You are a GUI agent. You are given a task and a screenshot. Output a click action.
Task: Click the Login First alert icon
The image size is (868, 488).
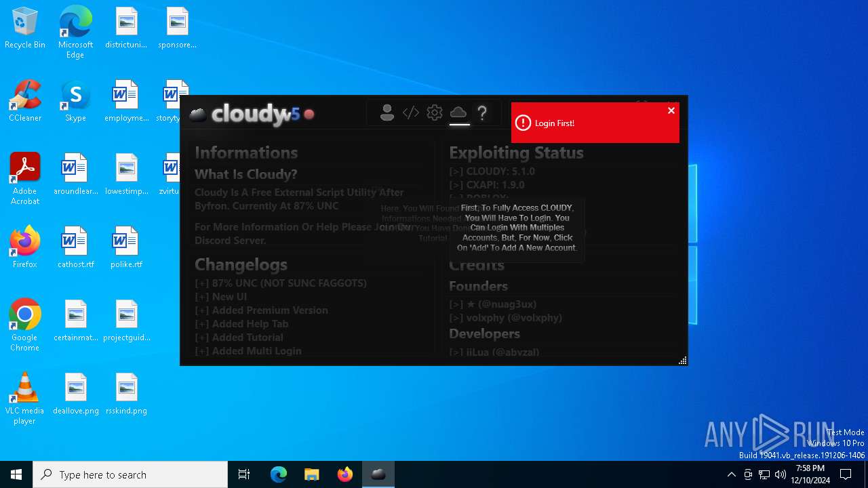[523, 123]
